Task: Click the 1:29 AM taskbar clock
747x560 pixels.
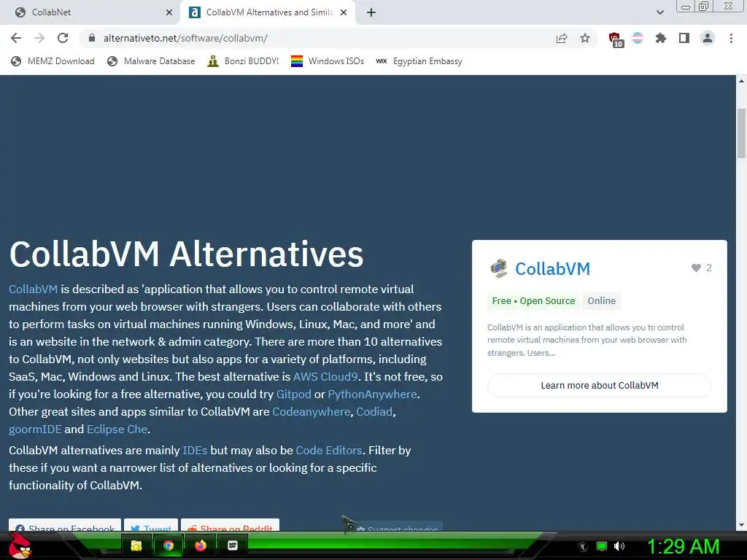Action: 683,547
